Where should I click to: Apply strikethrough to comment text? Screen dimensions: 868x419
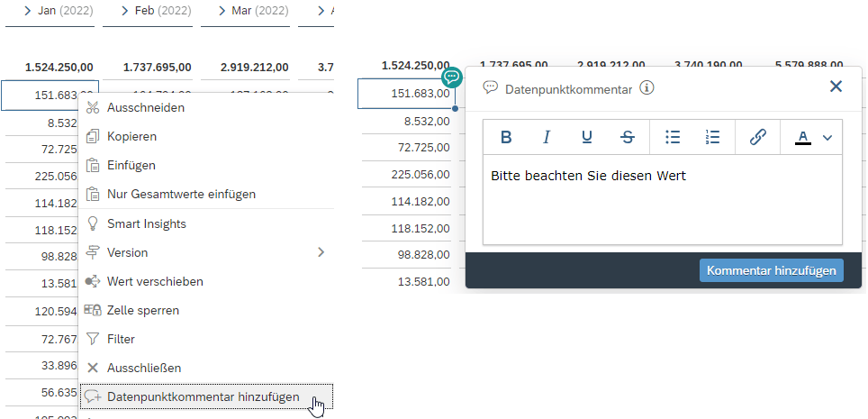(x=628, y=137)
